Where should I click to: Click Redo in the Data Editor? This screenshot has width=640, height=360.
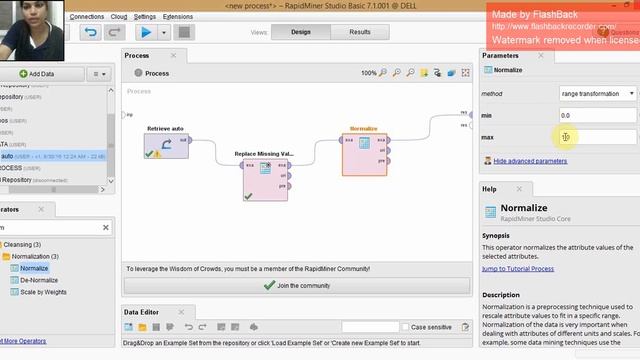tap(202, 327)
